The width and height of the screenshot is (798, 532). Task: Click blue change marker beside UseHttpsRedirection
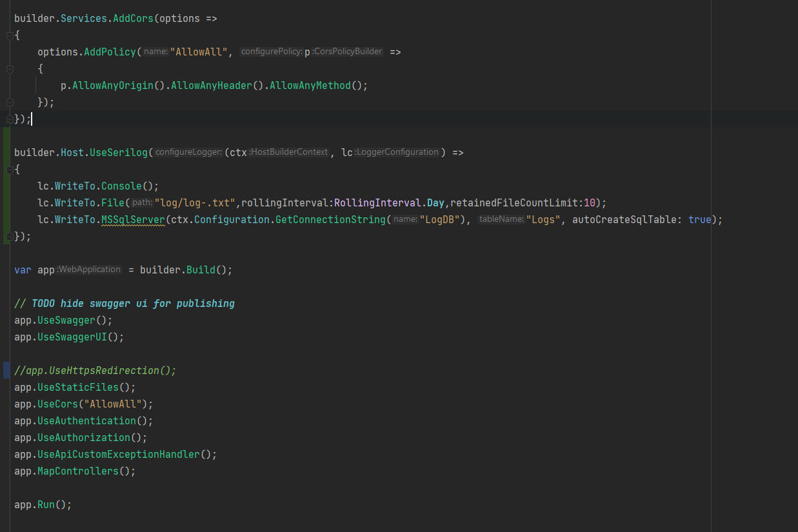coord(6,370)
